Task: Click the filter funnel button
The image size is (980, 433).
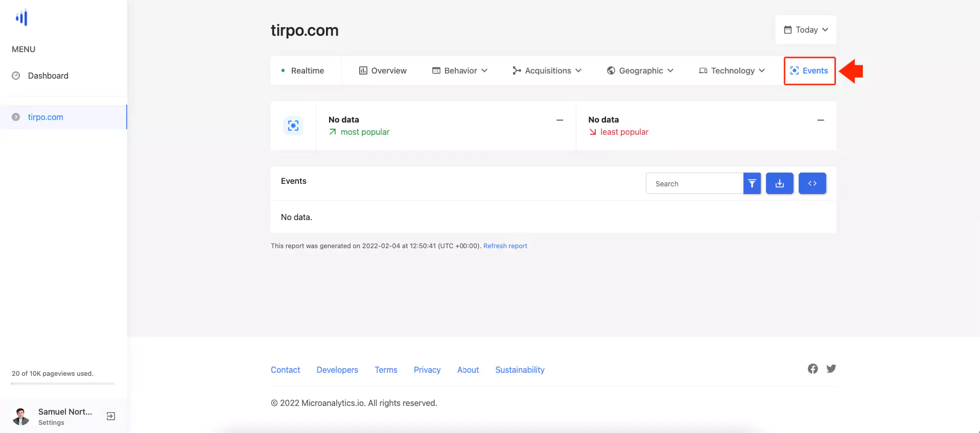Action: click(752, 183)
